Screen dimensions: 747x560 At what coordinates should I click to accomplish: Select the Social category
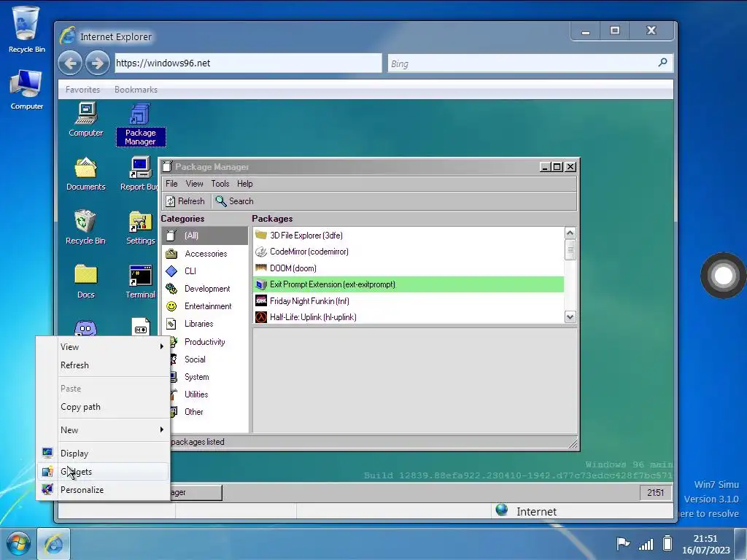209,359
